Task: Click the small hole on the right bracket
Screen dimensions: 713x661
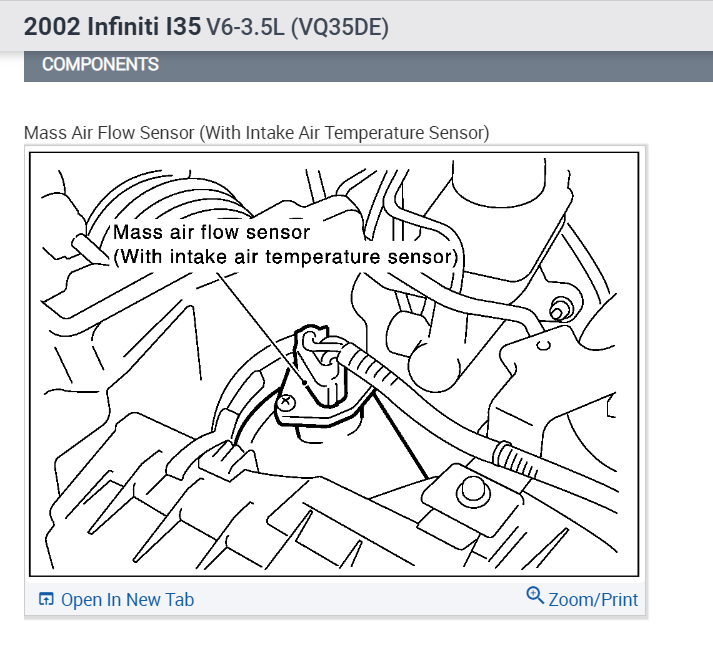Action: (543, 346)
